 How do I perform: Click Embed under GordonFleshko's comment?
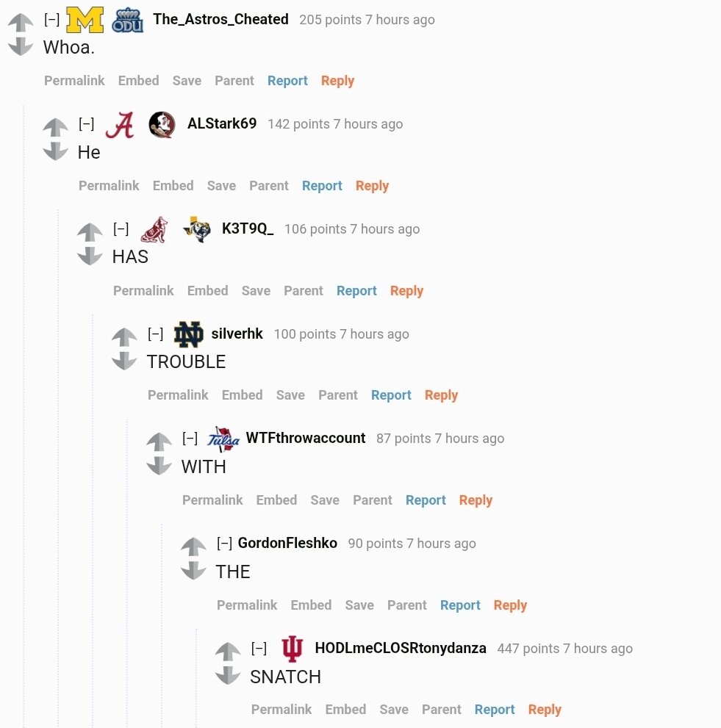[x=311, y=605]
